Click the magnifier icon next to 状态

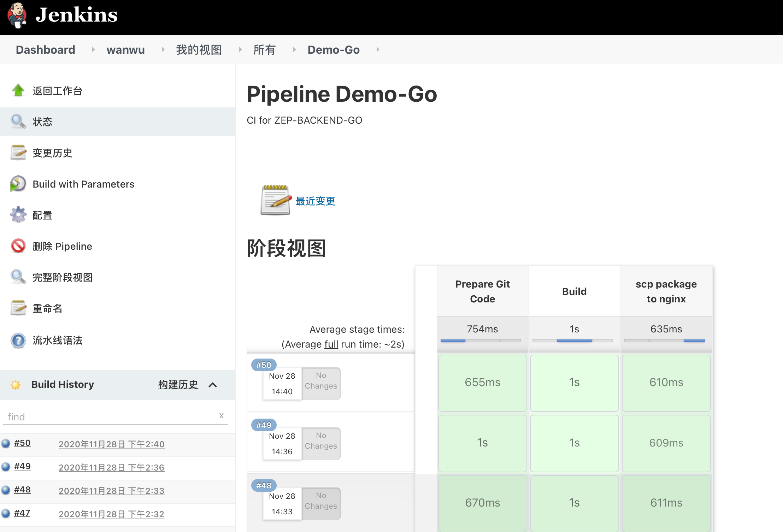click(x=18, y=122)
